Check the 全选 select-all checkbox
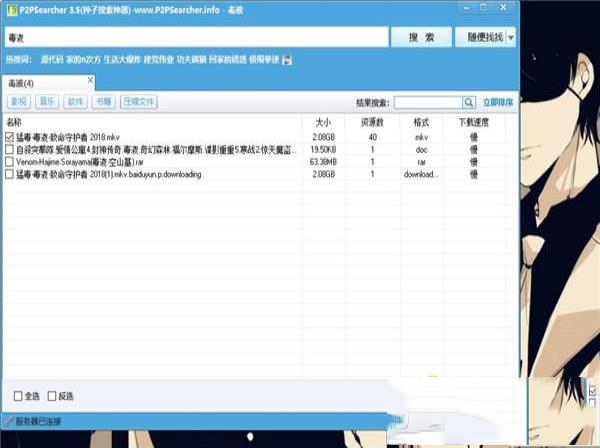 [19, 395]
